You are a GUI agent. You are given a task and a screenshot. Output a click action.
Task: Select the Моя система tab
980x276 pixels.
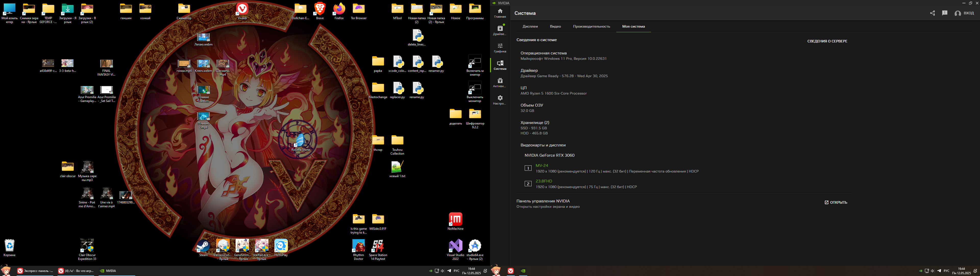633,26
